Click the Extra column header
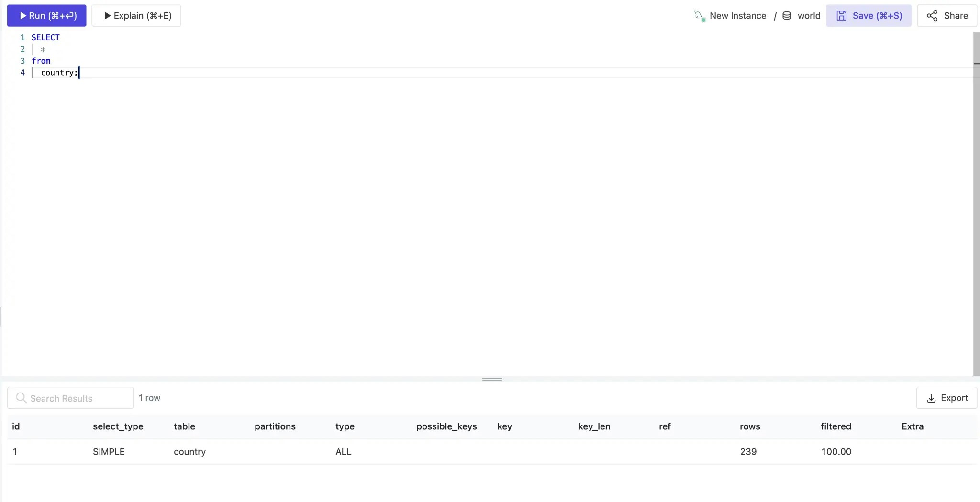The width and height of the screenshot is (980, 502). click(913, 426)
